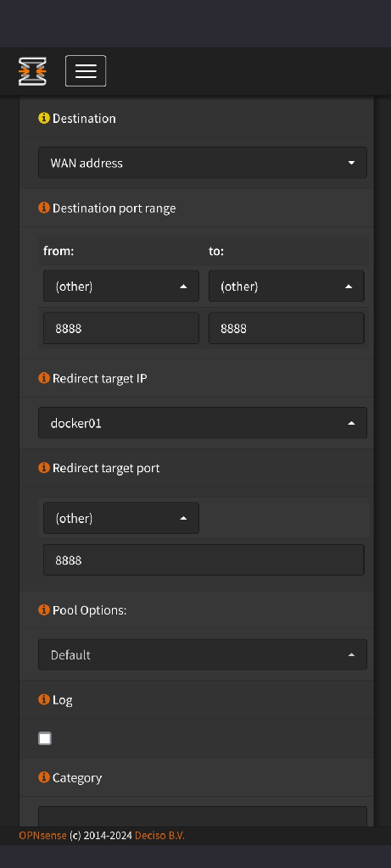Show help for Log option
This screenshot has width=391, height=868.
[44, 699]
